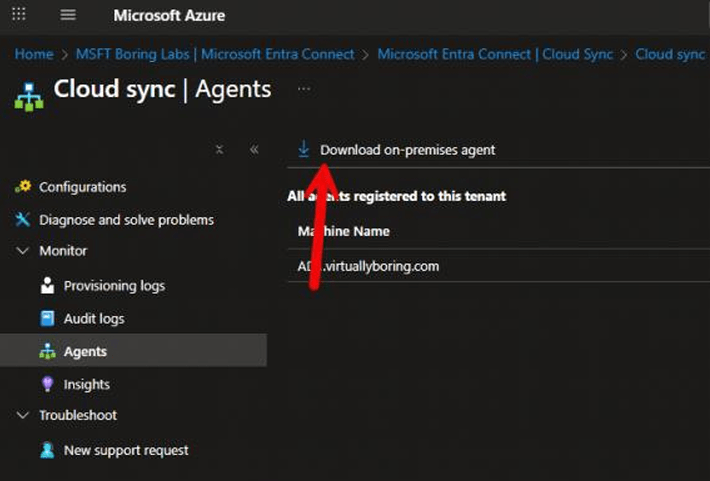Open Diagnose and solve problems
The image size is (710, 481).
pos(126,220)
